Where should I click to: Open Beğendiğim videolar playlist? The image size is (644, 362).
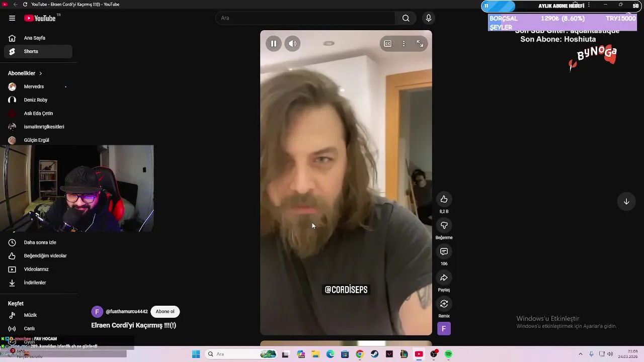click(x=38, y=256)
